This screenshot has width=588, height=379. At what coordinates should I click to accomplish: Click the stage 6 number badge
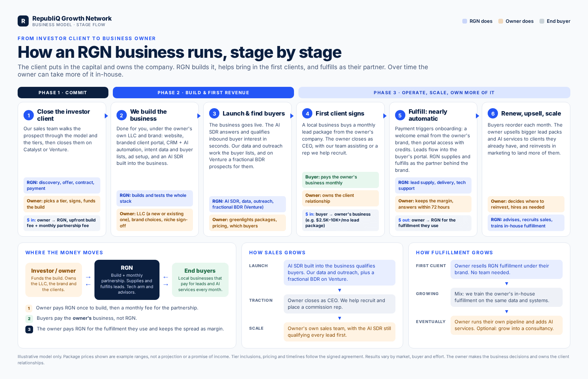click(493, 113)
